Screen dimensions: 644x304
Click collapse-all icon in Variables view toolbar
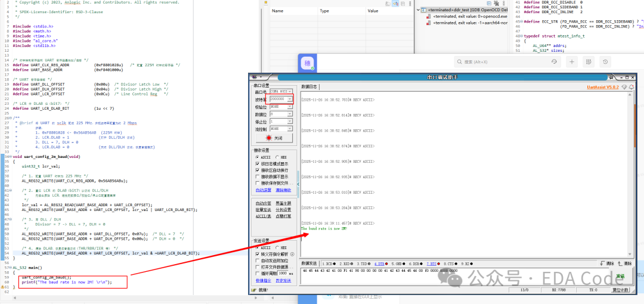click(x=402, y=4)
